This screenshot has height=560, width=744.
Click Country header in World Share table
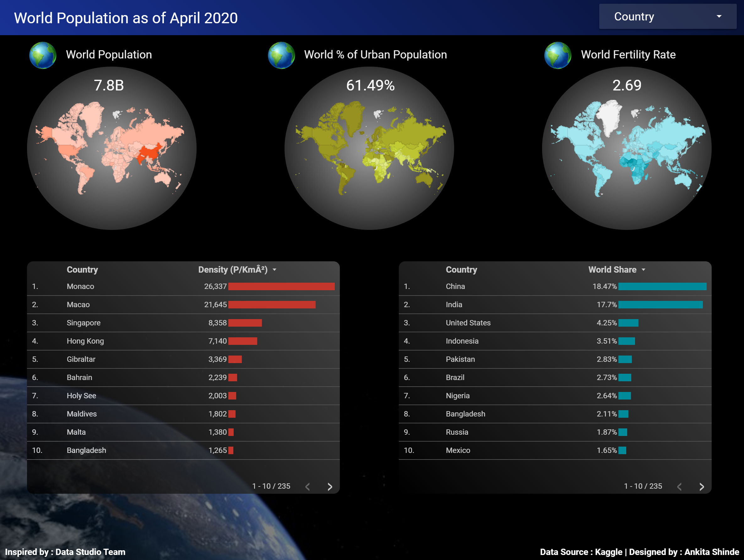pyautogui.click(x=461, y=270)
